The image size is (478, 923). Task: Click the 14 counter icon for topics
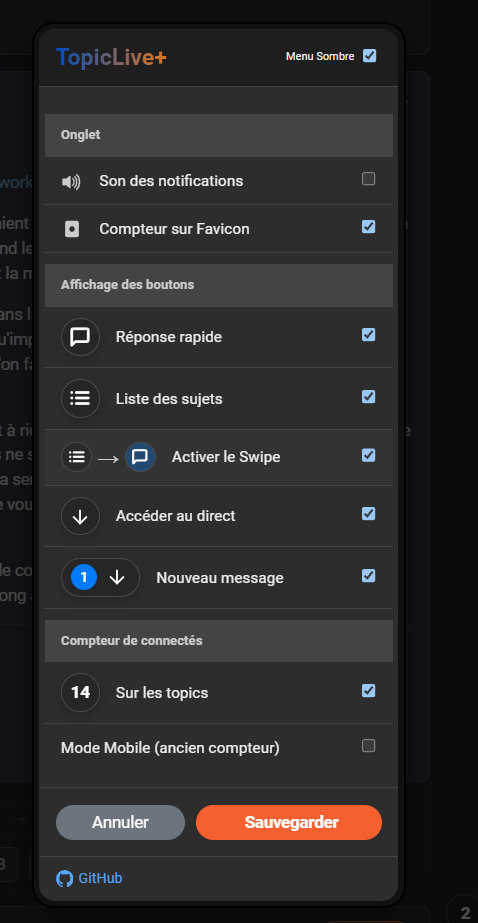[80, 692]
